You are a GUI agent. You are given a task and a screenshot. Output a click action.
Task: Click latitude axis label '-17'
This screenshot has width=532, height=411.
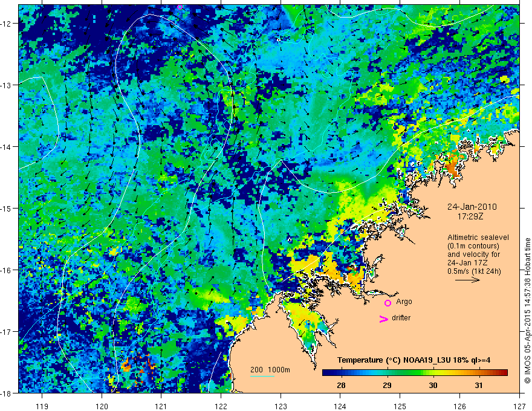6,332
